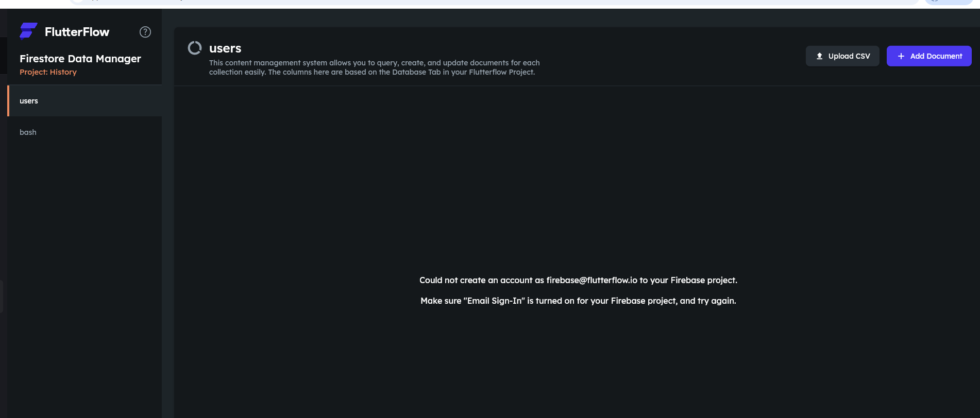Click the loading spinner beside users heading
The height and width of the screenshot is (418, 980).
click(x=195, y=48)
